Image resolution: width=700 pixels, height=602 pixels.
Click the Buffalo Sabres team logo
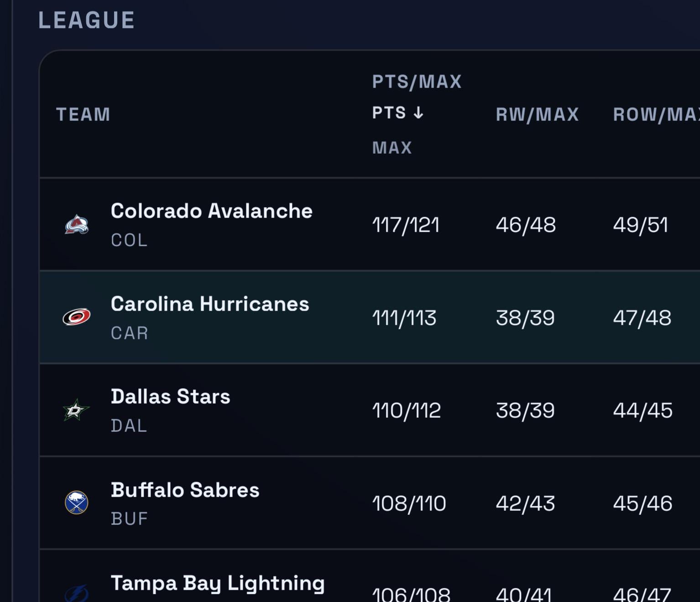(x=76, y=503)
